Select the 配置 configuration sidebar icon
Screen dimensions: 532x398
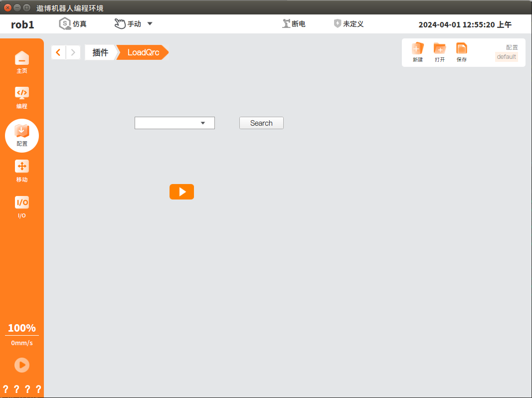pos(22,135)
